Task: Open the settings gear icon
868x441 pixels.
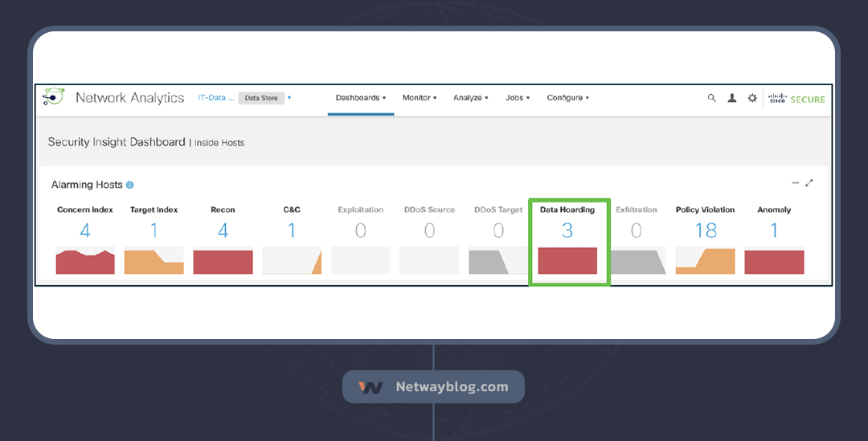Action: 752,98
